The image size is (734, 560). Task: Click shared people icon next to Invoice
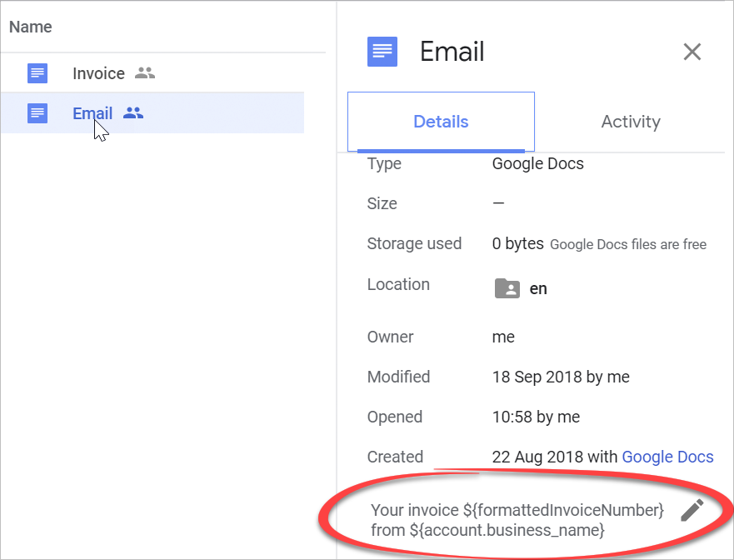click(145, 73)
